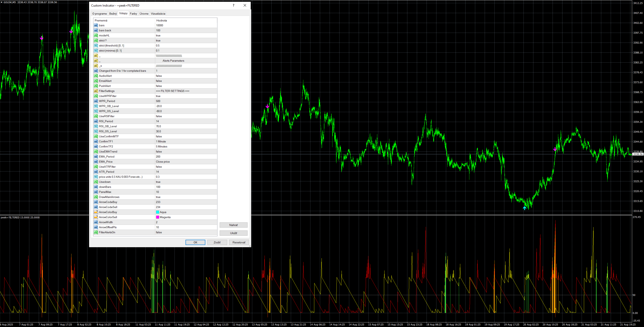
Task: Click the Resetovať button
Action: pos(239,242)
